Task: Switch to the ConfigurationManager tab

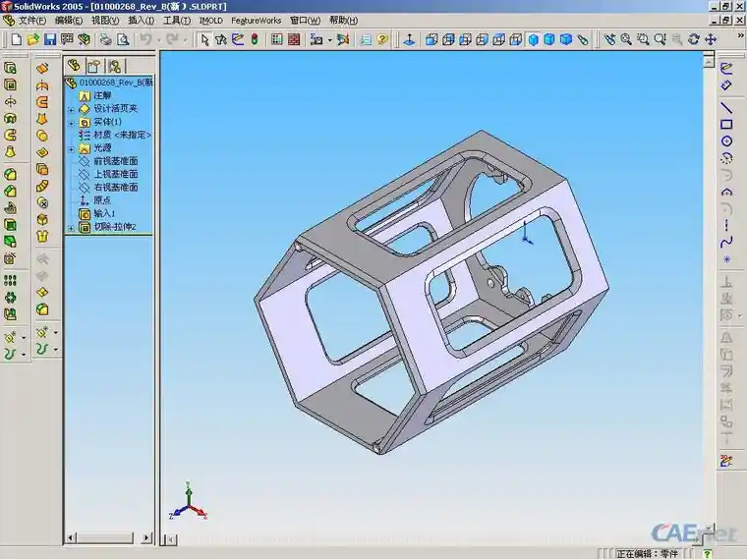Action: tap(115, 66)
